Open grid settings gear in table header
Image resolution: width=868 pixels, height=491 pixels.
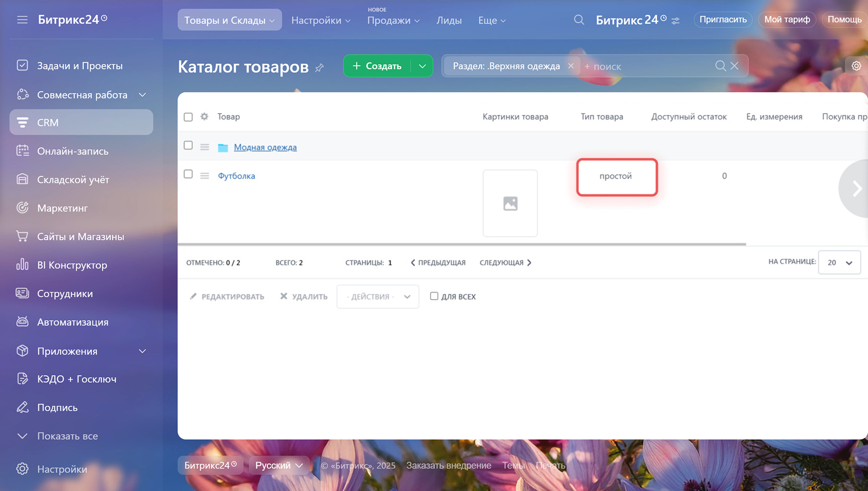point(204,117)
